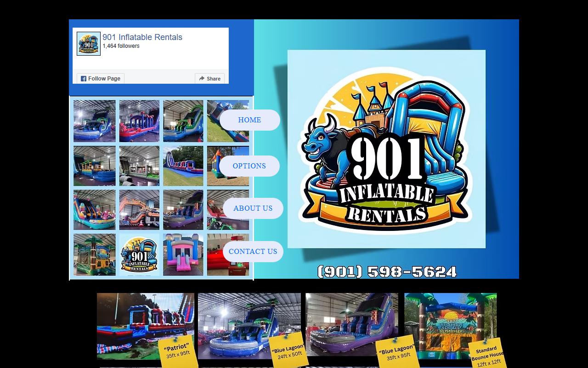Open the ABOUT US menu item
This screenshot has height=368, width=588.
[x=253, y=208]
